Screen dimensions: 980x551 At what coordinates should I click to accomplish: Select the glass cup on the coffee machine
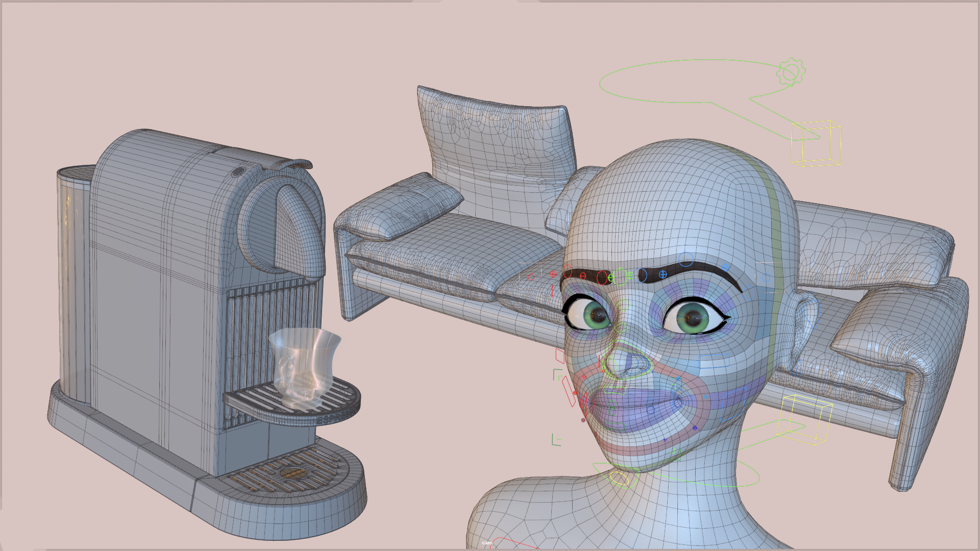pos(304,367)
